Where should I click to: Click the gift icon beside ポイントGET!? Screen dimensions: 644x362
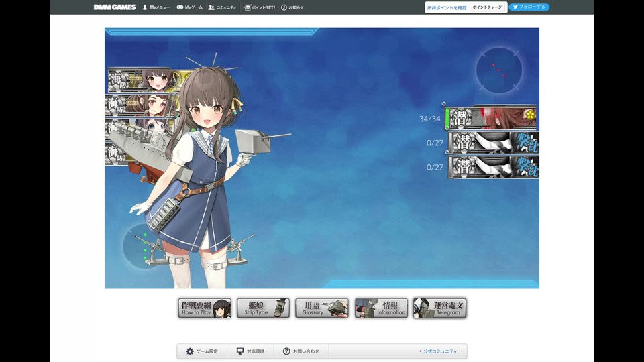pyautogui.click(x=247, y=7)
